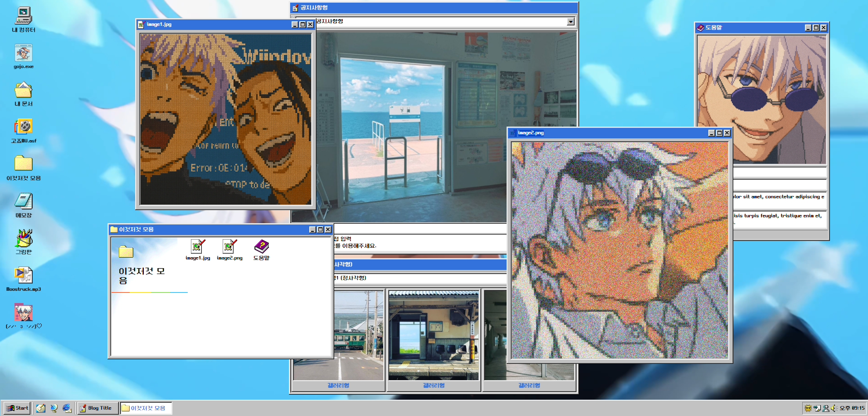Click the image2.png window title bar icon

coord(513,133)
